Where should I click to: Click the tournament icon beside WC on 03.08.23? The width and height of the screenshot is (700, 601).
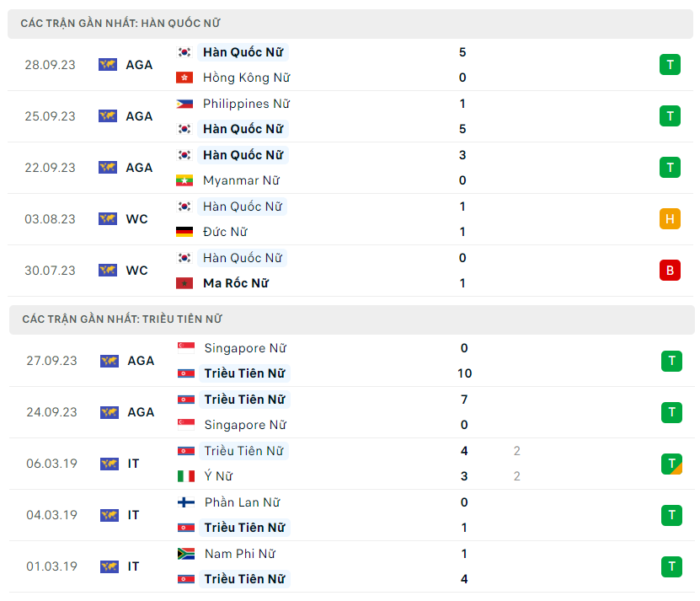(x=108, y=219)
